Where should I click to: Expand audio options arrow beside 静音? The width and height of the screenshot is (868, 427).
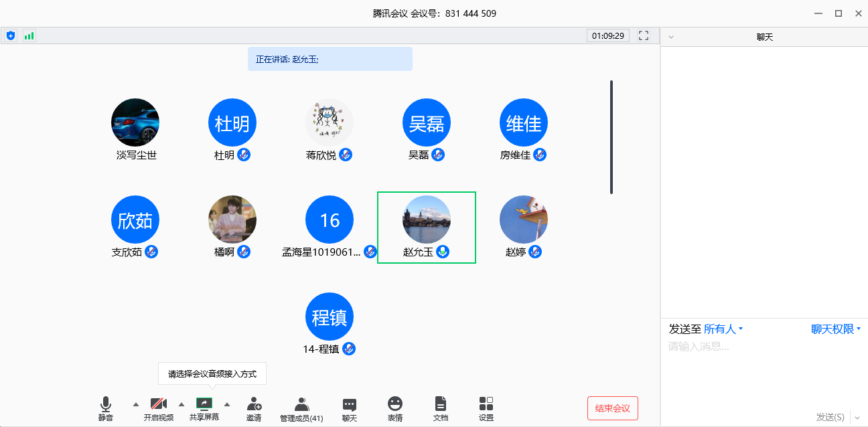pyautogui.click(x=136, y=404)
